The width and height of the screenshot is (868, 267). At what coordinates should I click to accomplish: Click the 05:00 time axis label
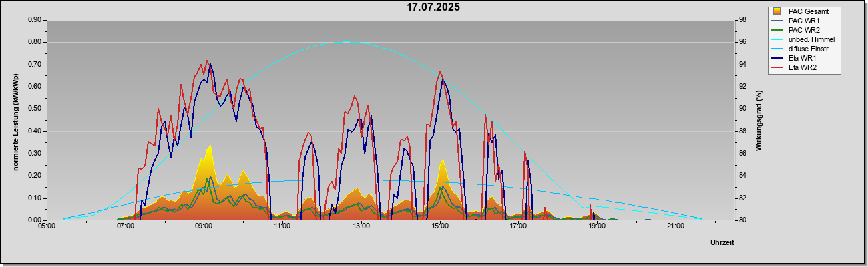pos(47,226)
